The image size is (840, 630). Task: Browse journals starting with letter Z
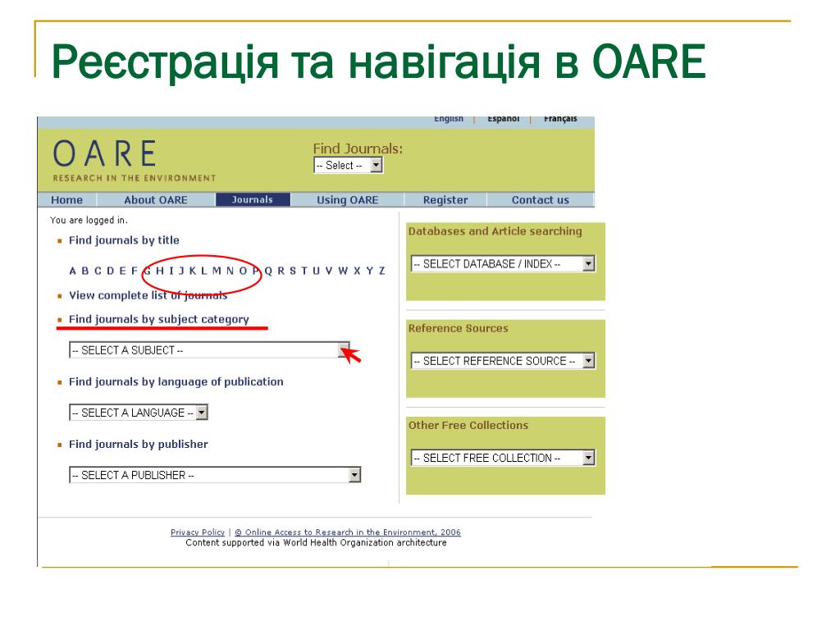point(381,271)
